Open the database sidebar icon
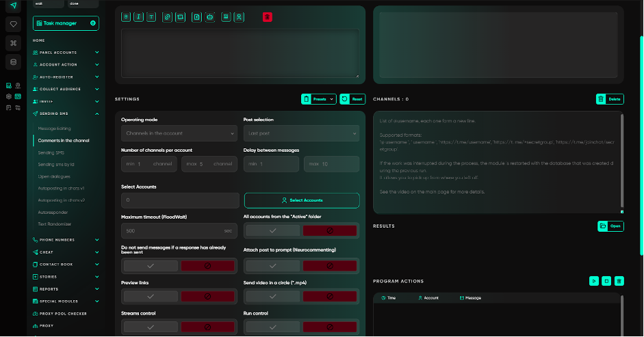The height and width of the screenshot is (337, 644). coord(13,62)
